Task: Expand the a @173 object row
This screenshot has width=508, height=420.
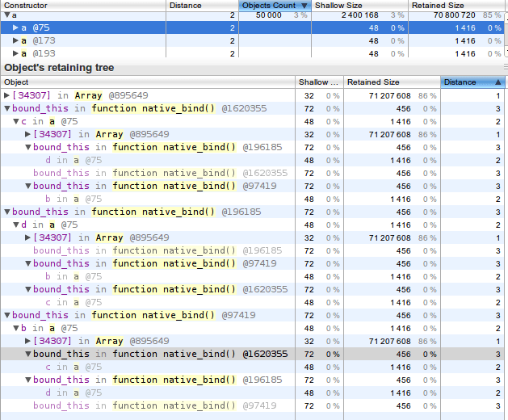Action: tap(15, 40)
